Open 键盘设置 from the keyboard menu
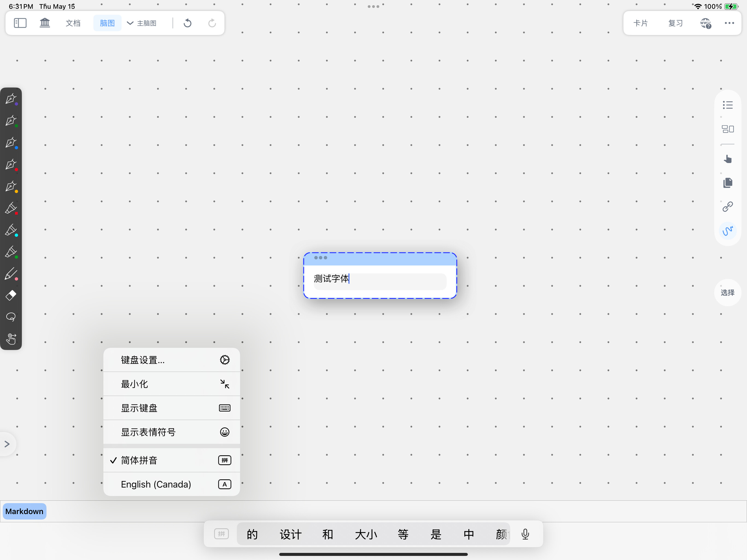The height and width of the screenshot is (560, 747). tap(171, 360)
